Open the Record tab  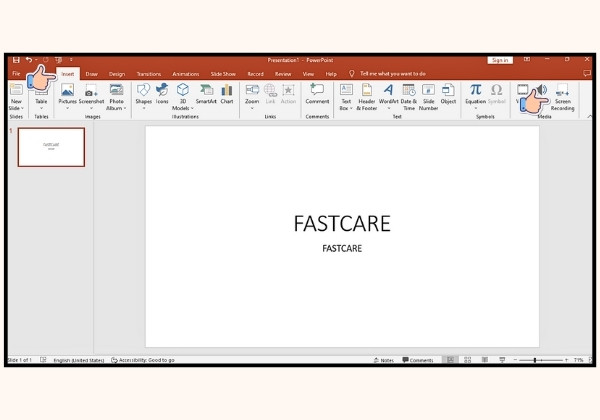pyautogui.click(x=255, y=74)
